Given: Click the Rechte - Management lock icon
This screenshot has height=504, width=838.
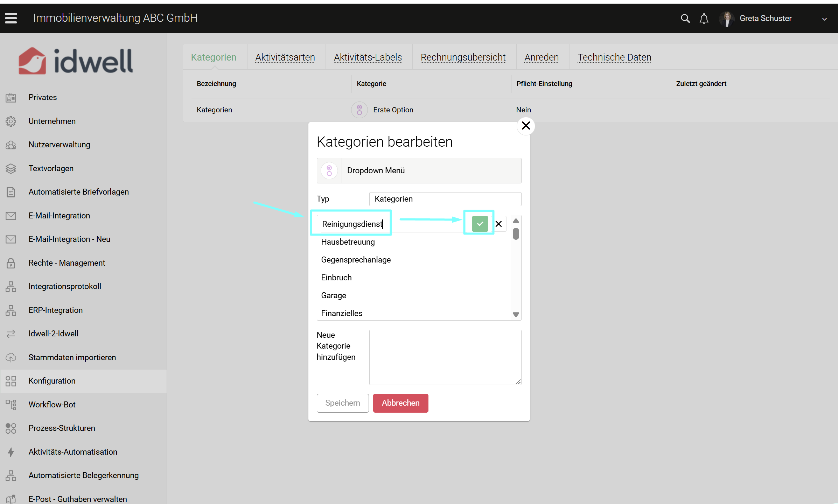Looking at the screenshot, I should point(11,263).
